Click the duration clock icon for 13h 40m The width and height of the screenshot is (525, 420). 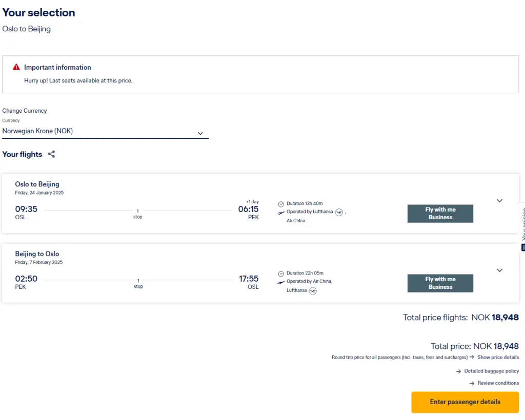[x=281, y=204]
